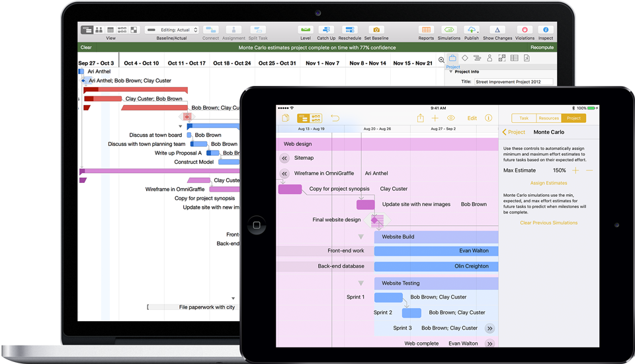Open the Editing: Actual dropdown

tap(172, 30)
